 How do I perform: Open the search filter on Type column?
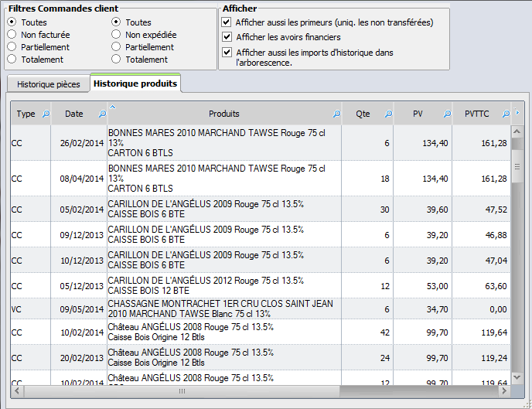(46, 114)
